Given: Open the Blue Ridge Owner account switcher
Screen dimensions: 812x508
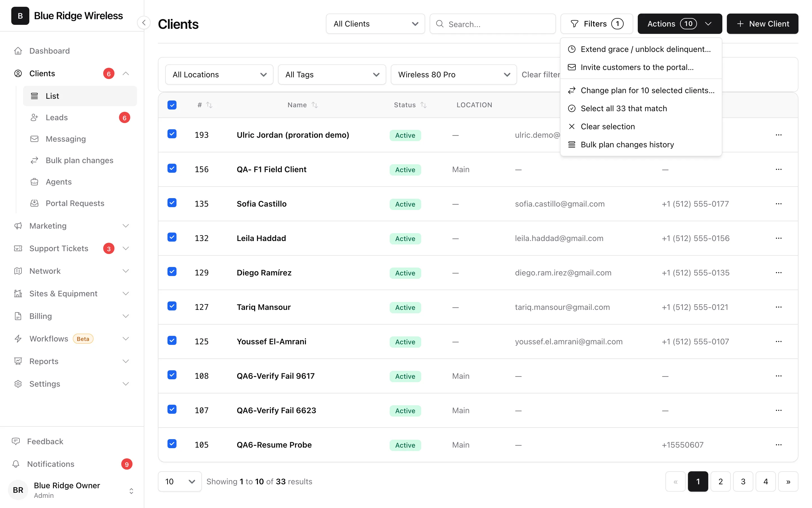Looking at the screenshot, I should pos(72,490).
